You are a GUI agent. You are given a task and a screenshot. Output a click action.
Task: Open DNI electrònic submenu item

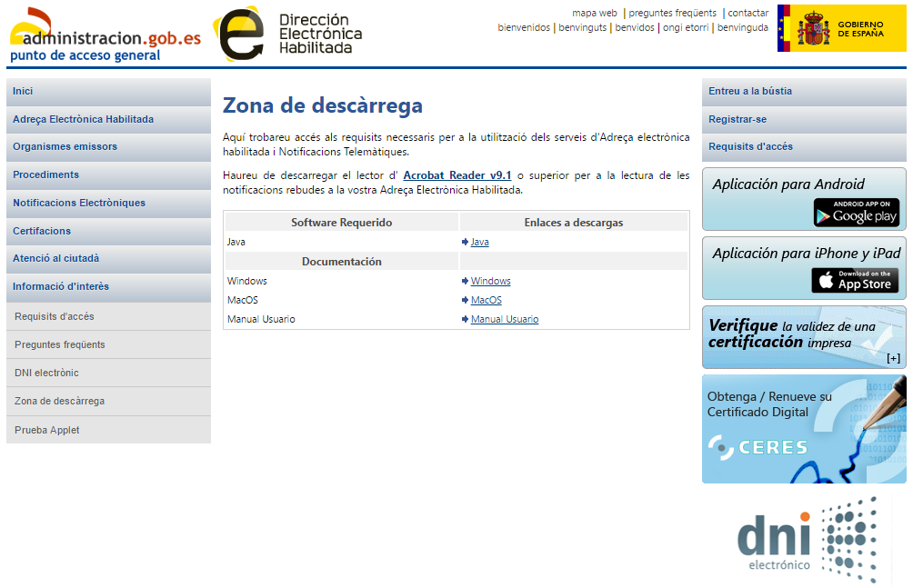click(108, 373)
